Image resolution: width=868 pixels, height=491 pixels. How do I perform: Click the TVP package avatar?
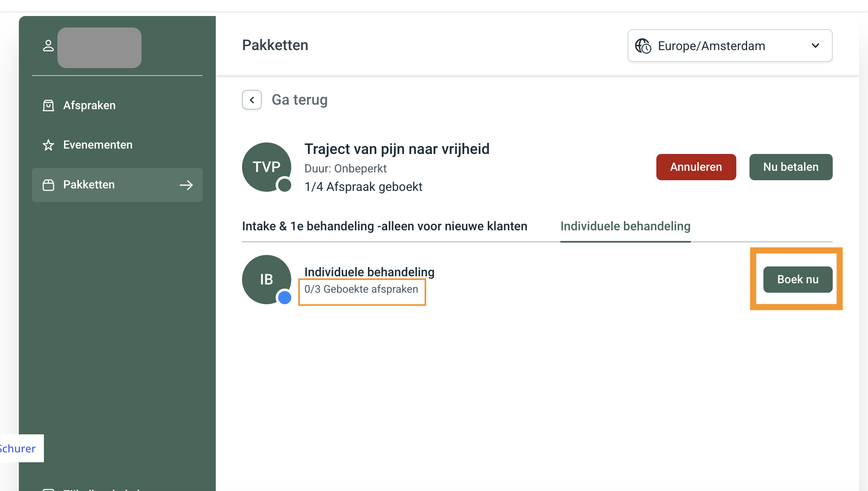tap(266, 167)
